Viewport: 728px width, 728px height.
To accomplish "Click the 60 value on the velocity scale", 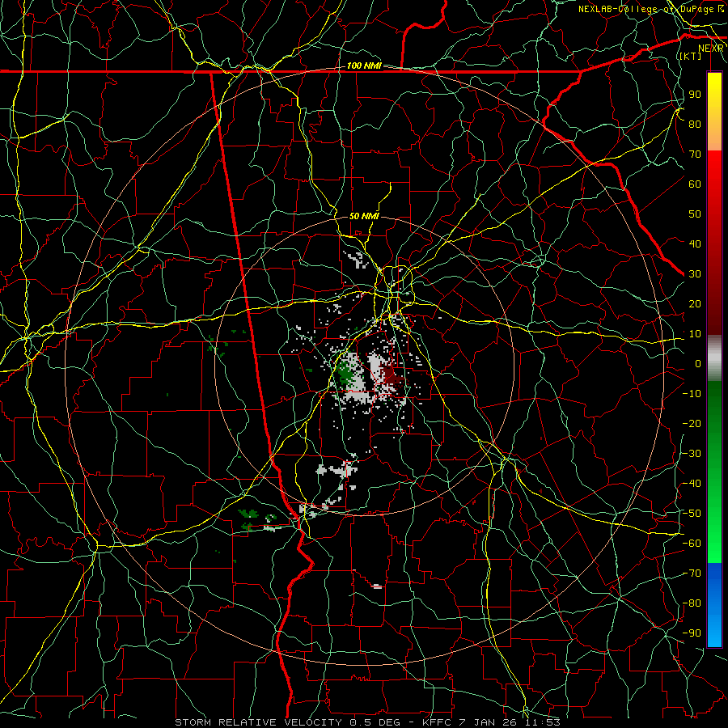I will coord(695,184).
